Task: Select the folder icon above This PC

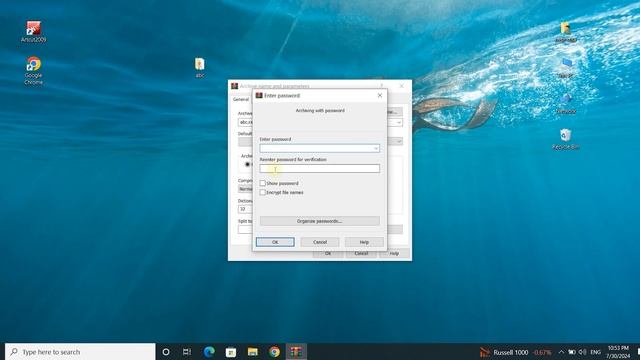Action: click(x=566, y=32)
